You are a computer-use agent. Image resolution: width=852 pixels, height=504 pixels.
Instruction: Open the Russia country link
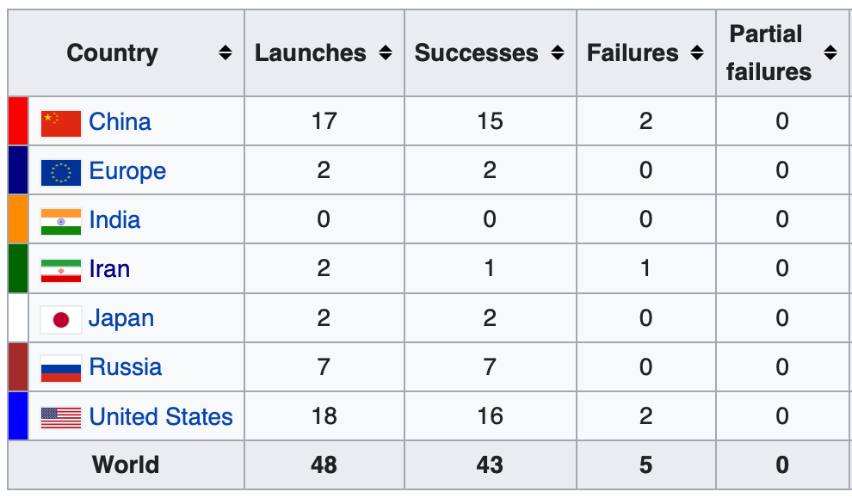point(125,367)
